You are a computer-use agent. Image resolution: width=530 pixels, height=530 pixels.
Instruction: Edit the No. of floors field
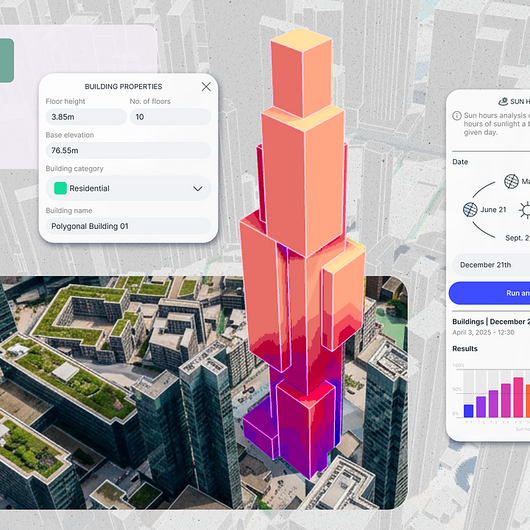pos(170,117)
